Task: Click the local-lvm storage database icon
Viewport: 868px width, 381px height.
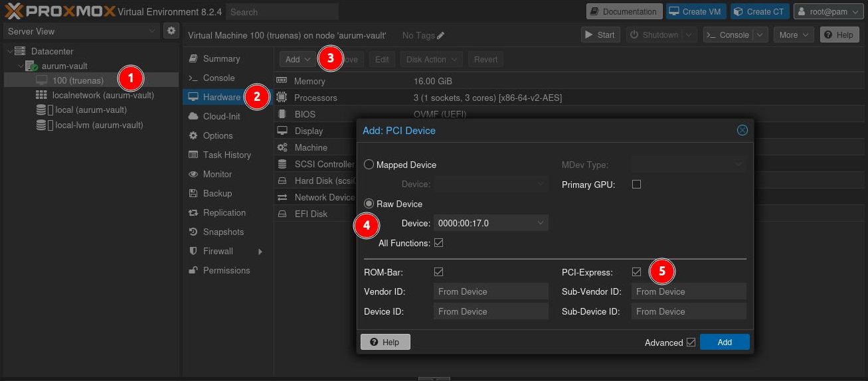Action: pyautogui.click(x=41, y=125)
